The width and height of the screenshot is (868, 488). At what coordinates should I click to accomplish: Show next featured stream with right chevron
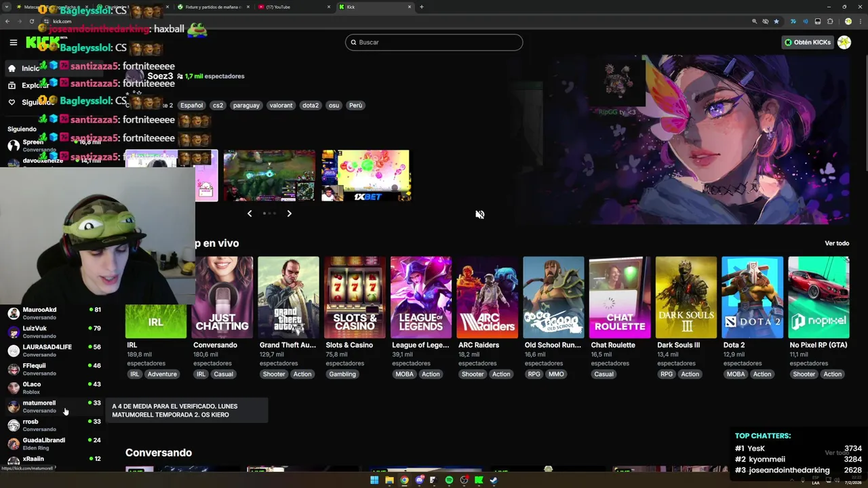tap(289, 213)
